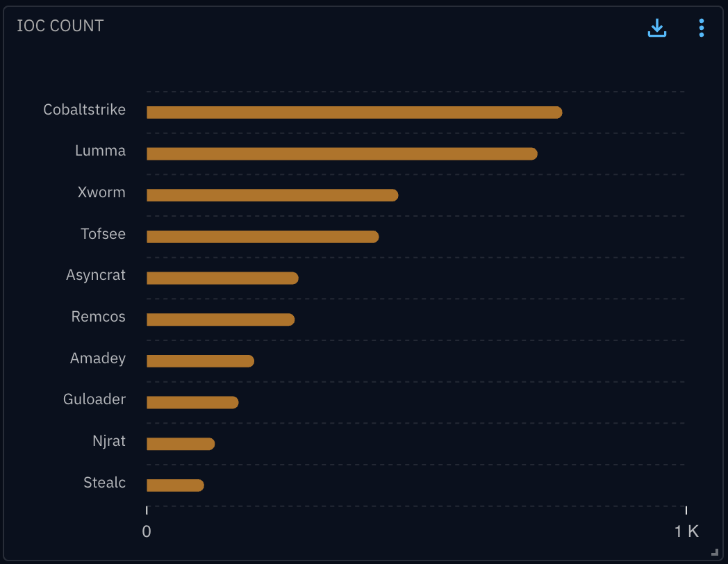Select the Lumma bar

(x=342, y=154)
